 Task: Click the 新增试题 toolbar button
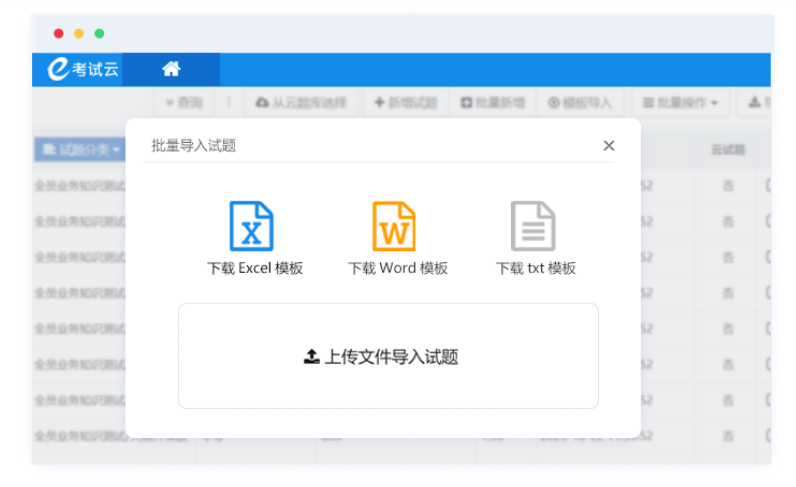click(406, 103)
